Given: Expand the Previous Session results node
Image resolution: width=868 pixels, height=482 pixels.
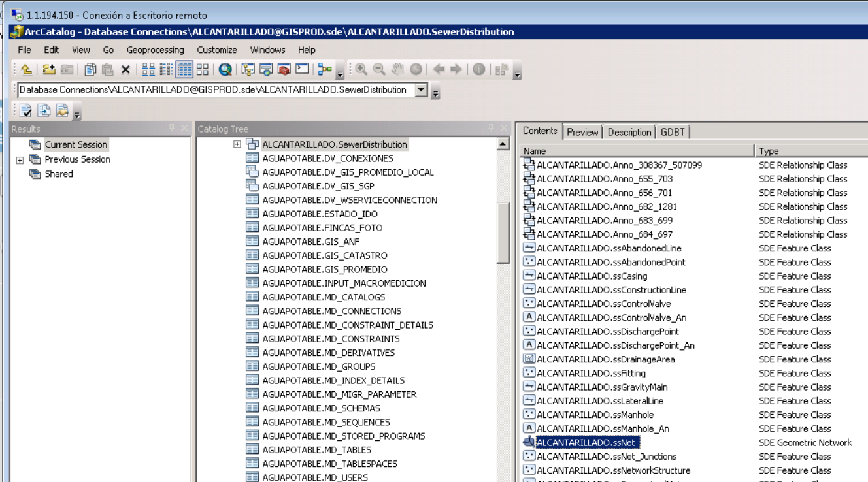Looking at the screenshot, I should pos(20,160).
